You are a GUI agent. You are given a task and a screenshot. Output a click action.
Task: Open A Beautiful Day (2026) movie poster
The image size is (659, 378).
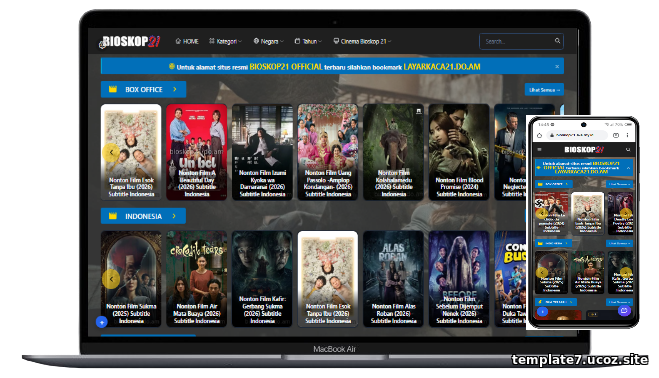pyautogui.click(x=197, y=152)
